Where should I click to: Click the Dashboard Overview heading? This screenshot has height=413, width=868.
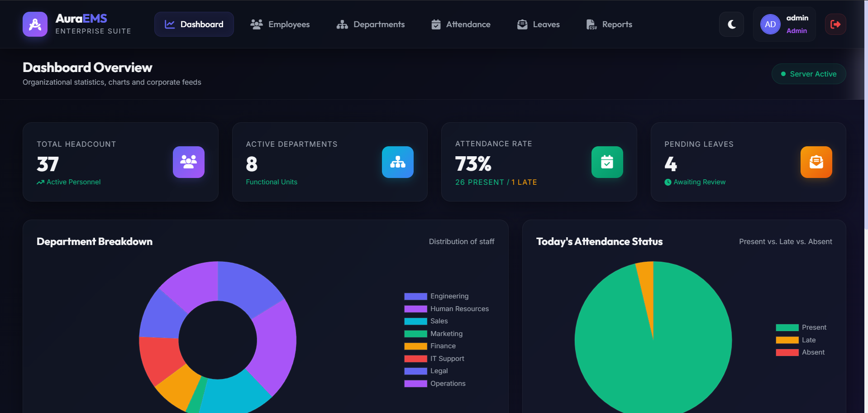coord(87,67)
